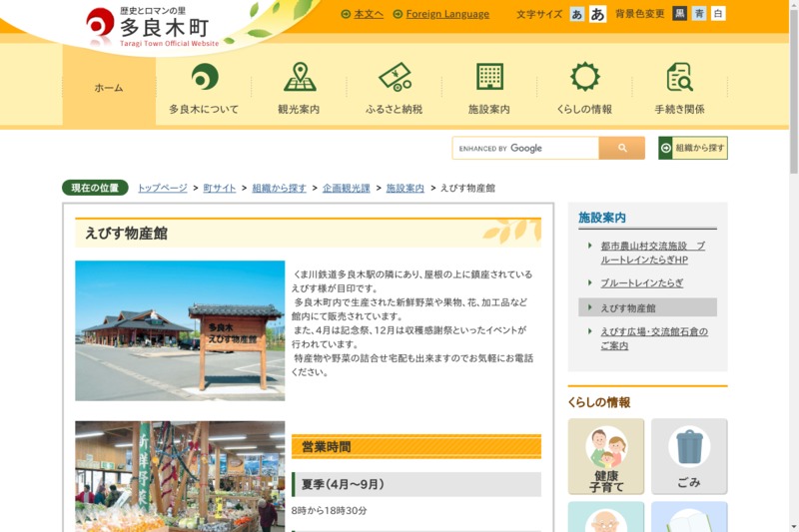The height and width of the screenshot is (532, 799).
Task: Set normal text size with small あ
Action: point(577,14)
